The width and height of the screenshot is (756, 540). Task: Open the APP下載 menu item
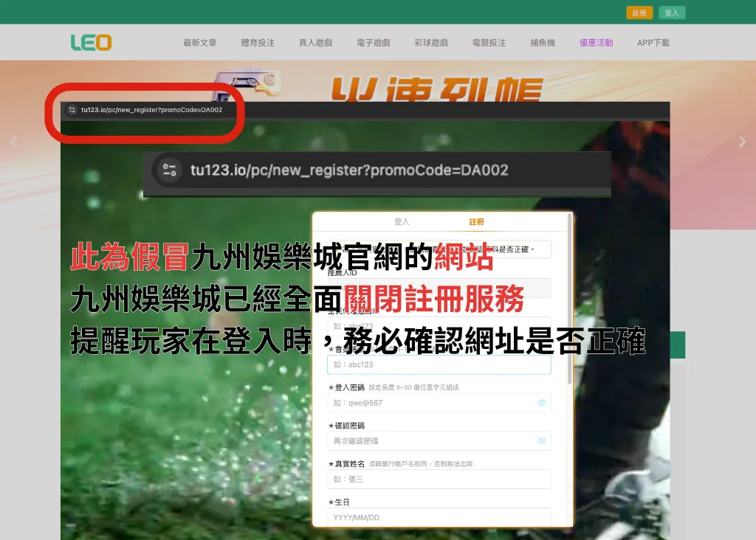[x=653, y=42]
